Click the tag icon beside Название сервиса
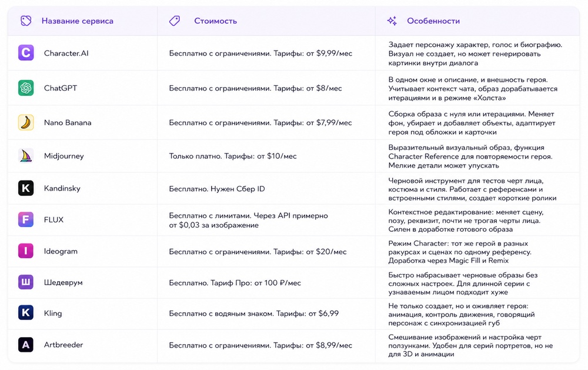 (x=26, y=21)
